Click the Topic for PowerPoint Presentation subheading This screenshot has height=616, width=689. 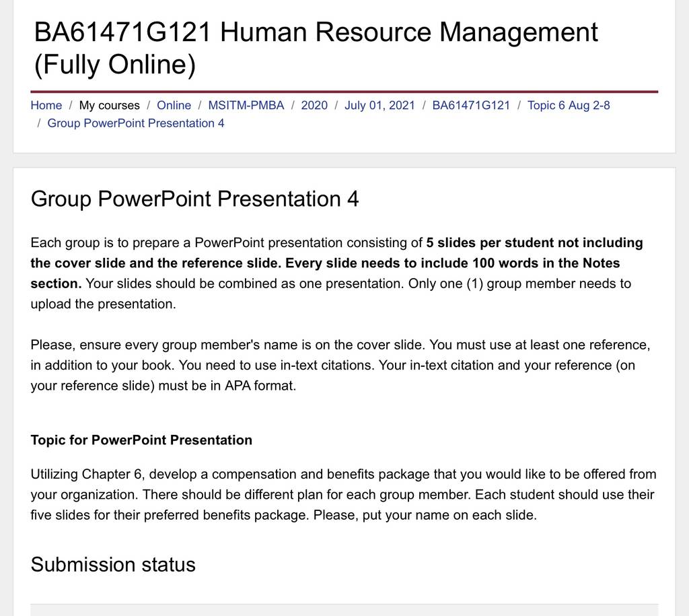click(x=141, y=440)
